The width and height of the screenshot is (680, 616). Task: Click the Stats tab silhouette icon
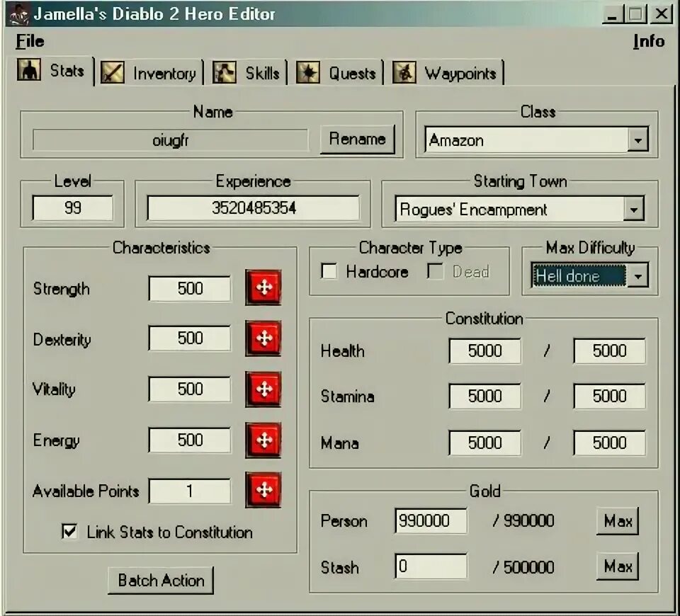[x=29, y=70]
